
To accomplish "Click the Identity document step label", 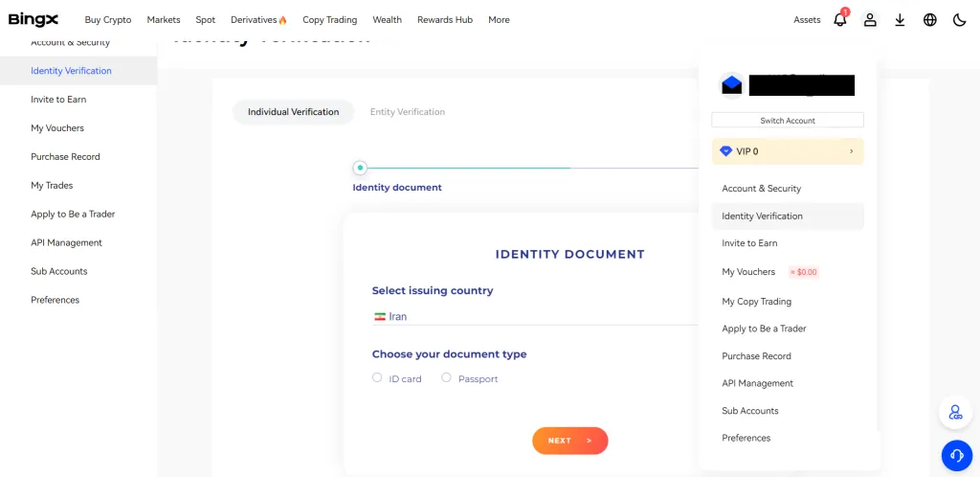I will point(397,188).
